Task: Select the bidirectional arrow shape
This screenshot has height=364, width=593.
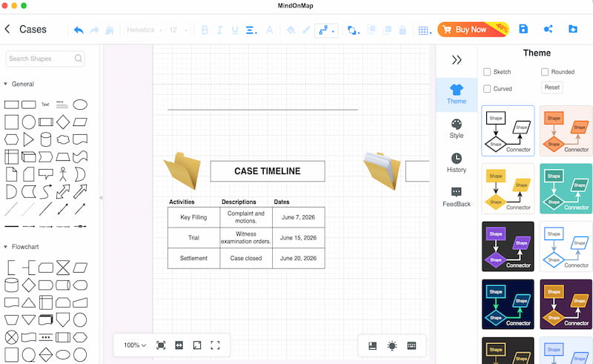Action: [63, 191]
